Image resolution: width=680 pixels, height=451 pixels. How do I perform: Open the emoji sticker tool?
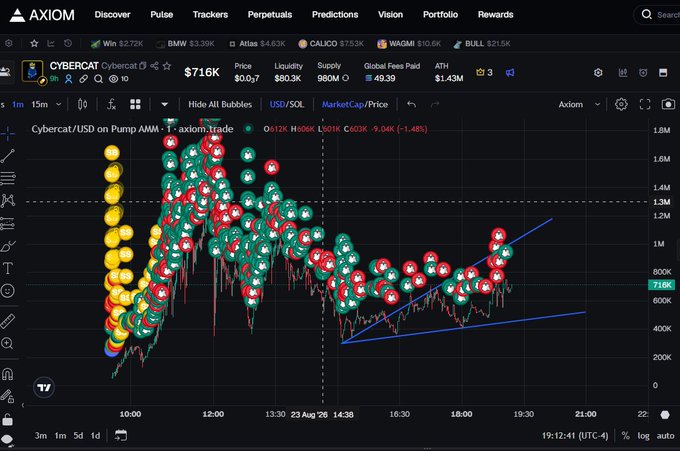point(7,291)
